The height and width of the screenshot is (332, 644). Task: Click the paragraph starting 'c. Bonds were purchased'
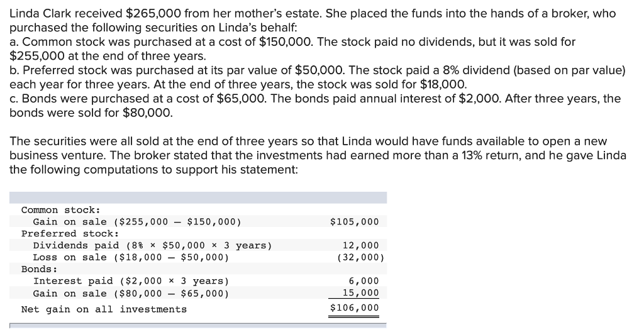click(315, 106)
